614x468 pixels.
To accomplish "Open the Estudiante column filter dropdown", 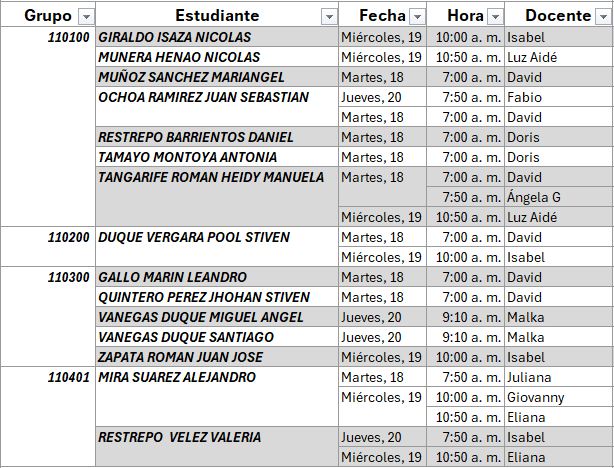I will [328, 16].
